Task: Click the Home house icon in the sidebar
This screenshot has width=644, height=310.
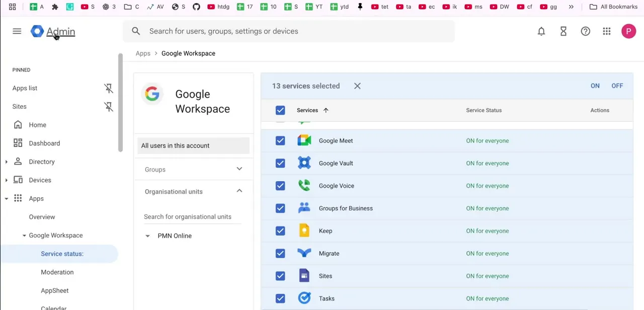Action: (18, 125)
